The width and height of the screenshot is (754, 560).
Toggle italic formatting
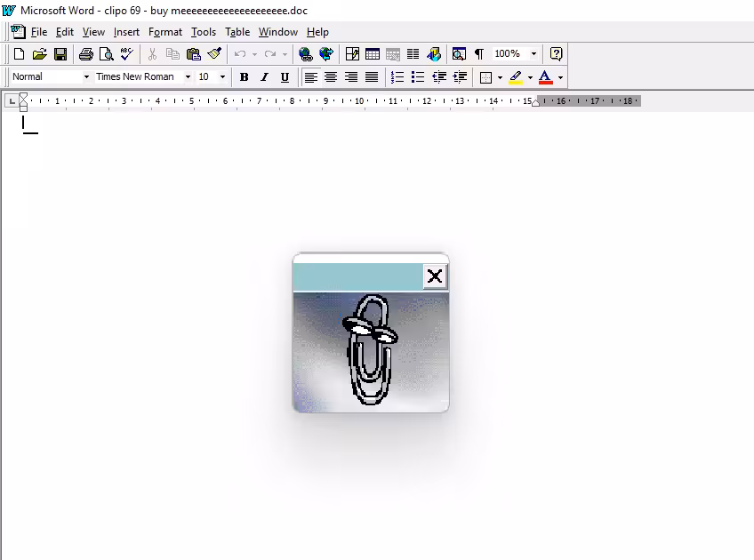264,77
